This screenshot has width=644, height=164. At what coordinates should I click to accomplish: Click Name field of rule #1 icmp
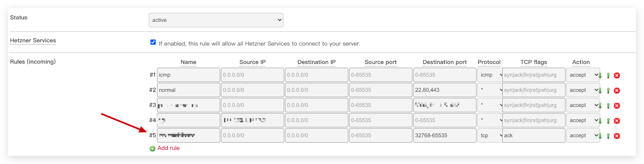[x=188, y=75]
